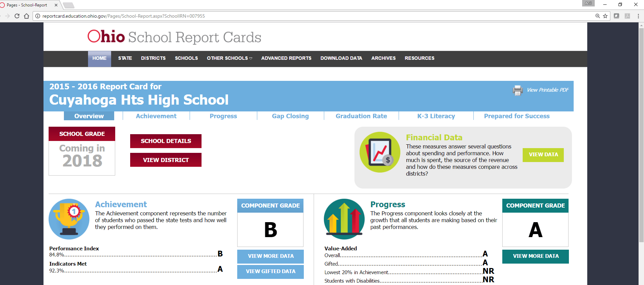Click the site information icon in address bar
The image size is (644, 285).
click(x=38, y=16)
